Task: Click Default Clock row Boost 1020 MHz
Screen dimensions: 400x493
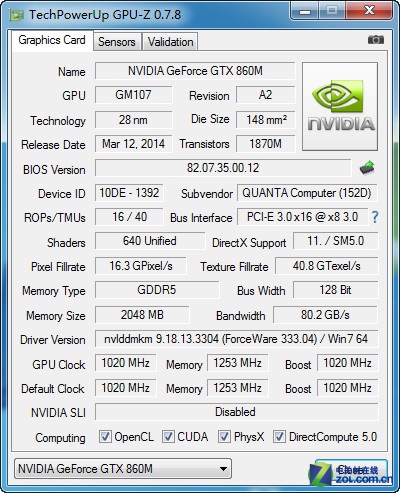Action: pos(347,388)
